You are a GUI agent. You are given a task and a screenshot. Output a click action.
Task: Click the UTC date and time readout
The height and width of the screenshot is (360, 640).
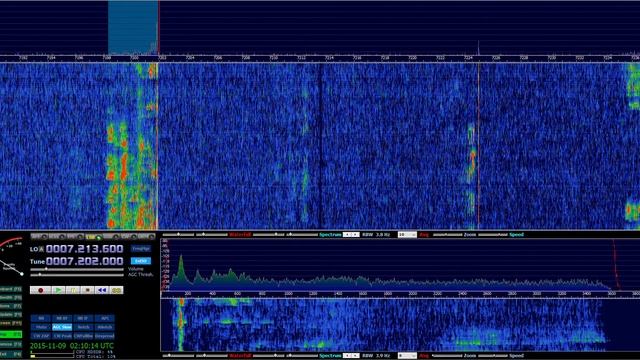point(72,346)
